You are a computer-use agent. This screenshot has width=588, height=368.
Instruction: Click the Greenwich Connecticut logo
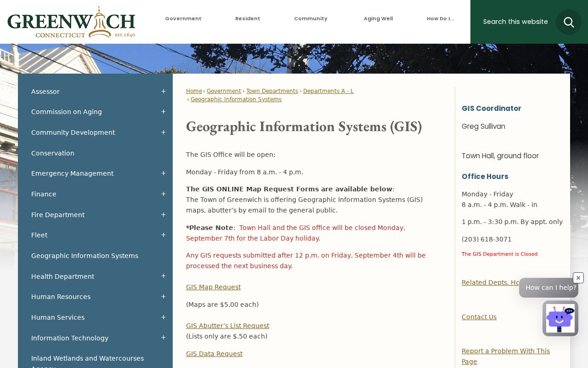[71, 22]
